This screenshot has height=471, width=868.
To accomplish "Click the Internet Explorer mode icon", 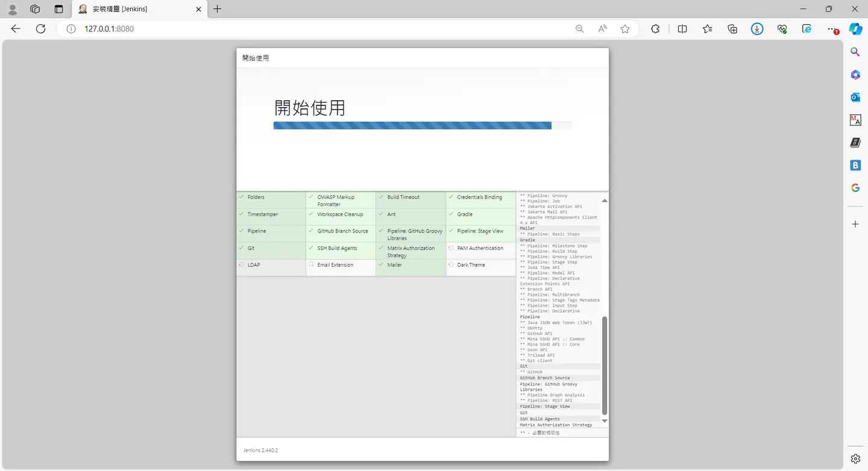I will point(807,28).
